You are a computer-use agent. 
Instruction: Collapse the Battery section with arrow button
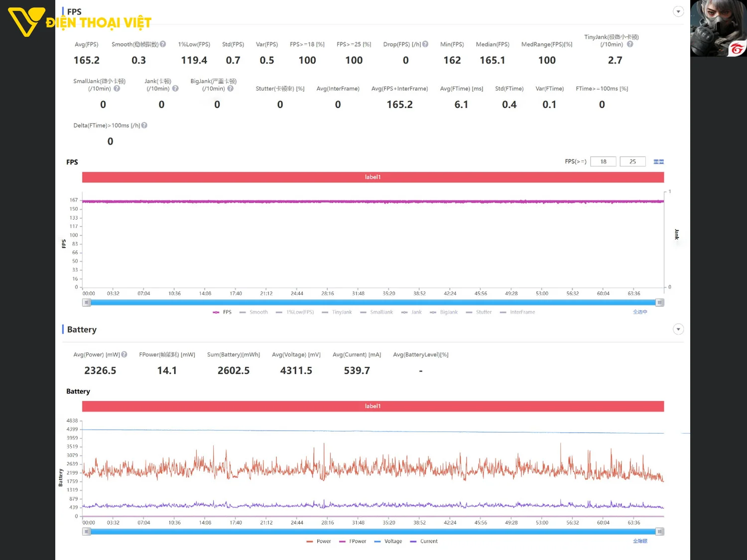point(678,329)
